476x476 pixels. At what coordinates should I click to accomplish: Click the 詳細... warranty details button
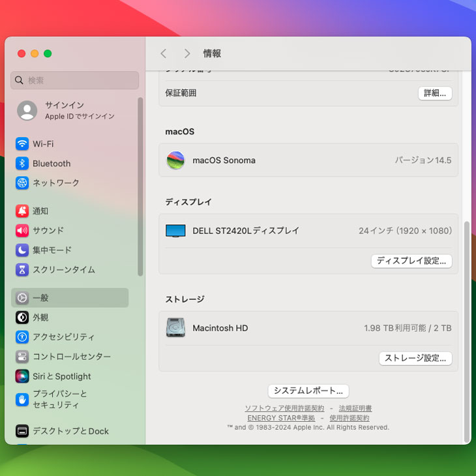[x=434, y=93]
